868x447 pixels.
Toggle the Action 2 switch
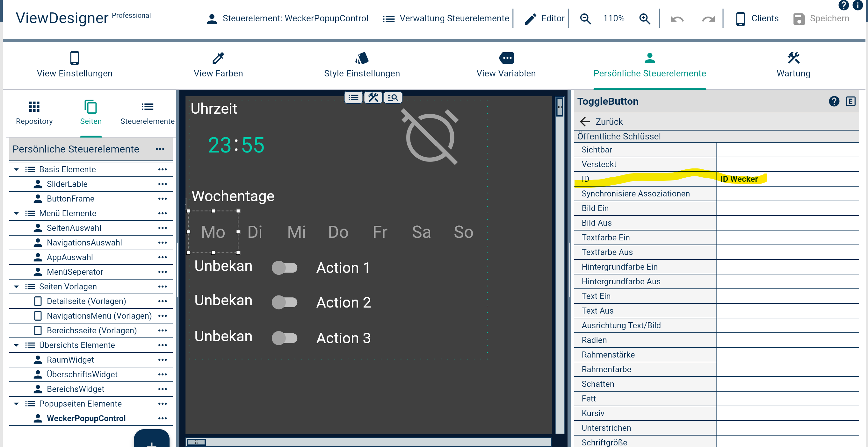pyautogui.click(x=285, y=302)
